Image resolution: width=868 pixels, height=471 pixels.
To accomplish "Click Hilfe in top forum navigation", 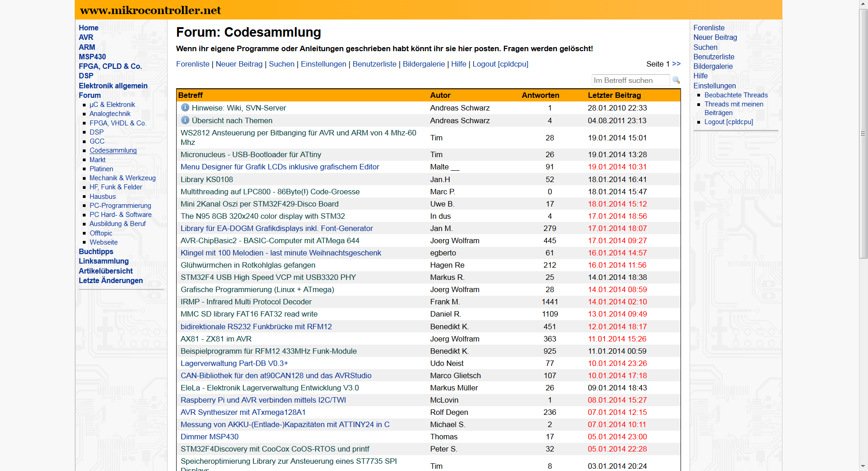I will pyautogui.click(x=459, y=64).
